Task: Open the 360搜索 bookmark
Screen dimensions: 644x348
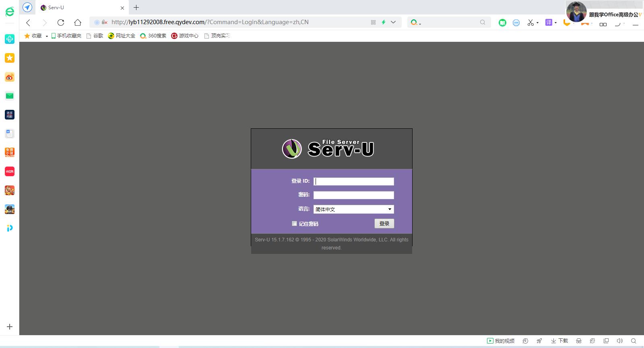Action: (x=153, y=36)
